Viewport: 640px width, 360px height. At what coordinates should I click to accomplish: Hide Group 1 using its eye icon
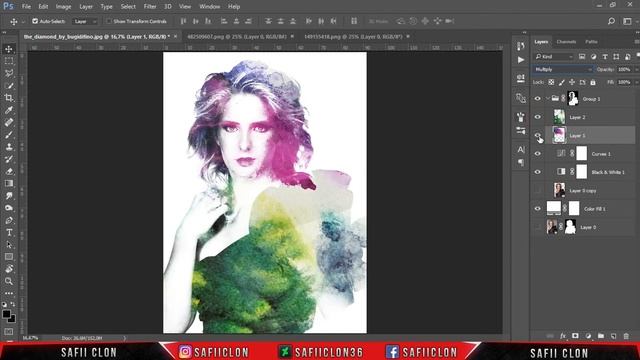click(538, 99)
